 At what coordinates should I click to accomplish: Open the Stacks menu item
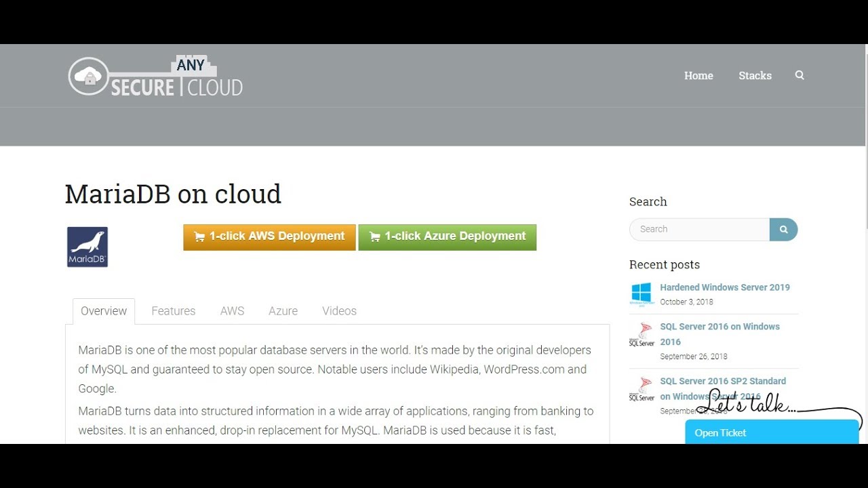click(x=755, y=75)
